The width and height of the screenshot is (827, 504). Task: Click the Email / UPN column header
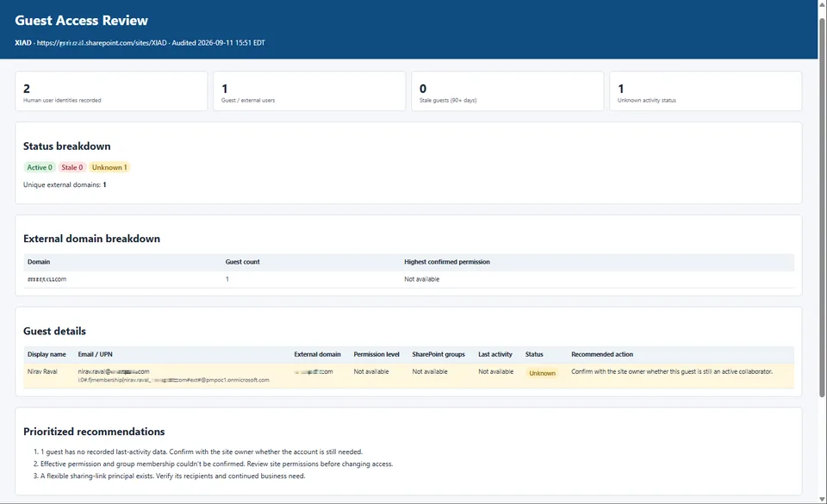(x=96, y=354)
